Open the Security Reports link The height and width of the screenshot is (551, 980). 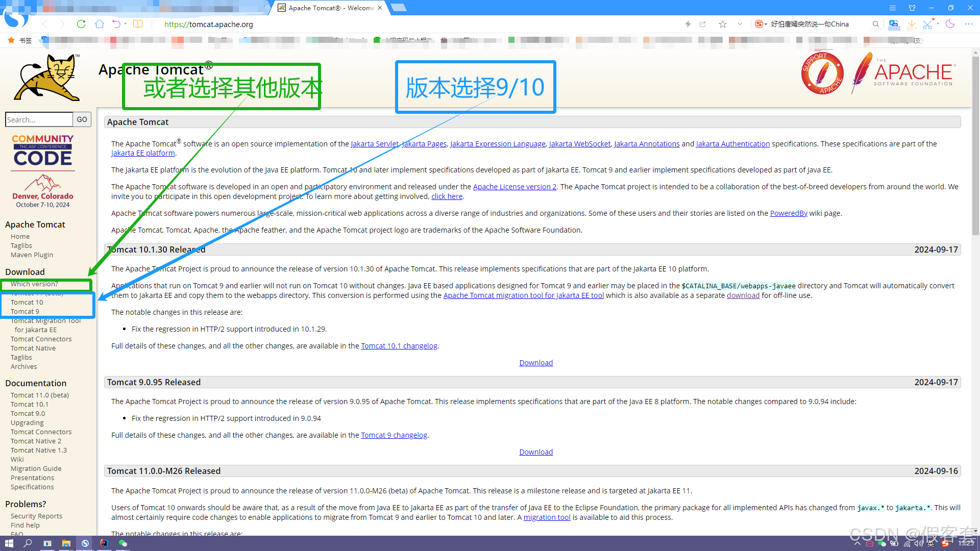[x=36, y=516]
